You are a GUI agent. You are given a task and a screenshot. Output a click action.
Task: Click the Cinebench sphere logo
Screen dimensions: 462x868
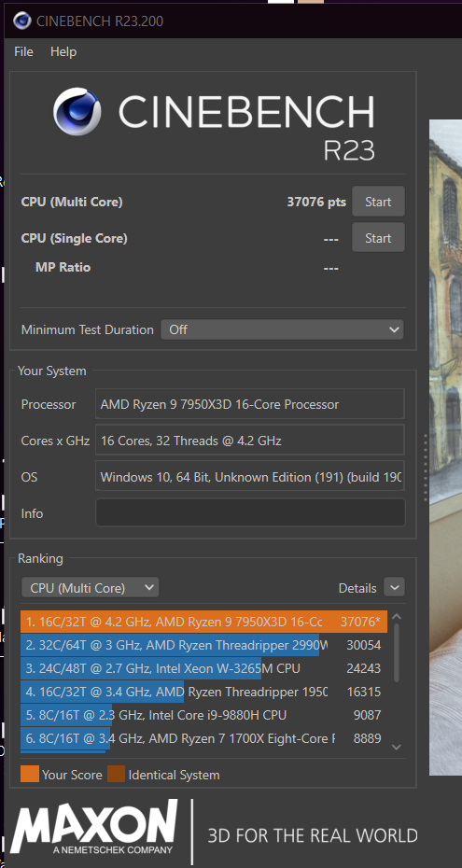(x=77, y=111)
